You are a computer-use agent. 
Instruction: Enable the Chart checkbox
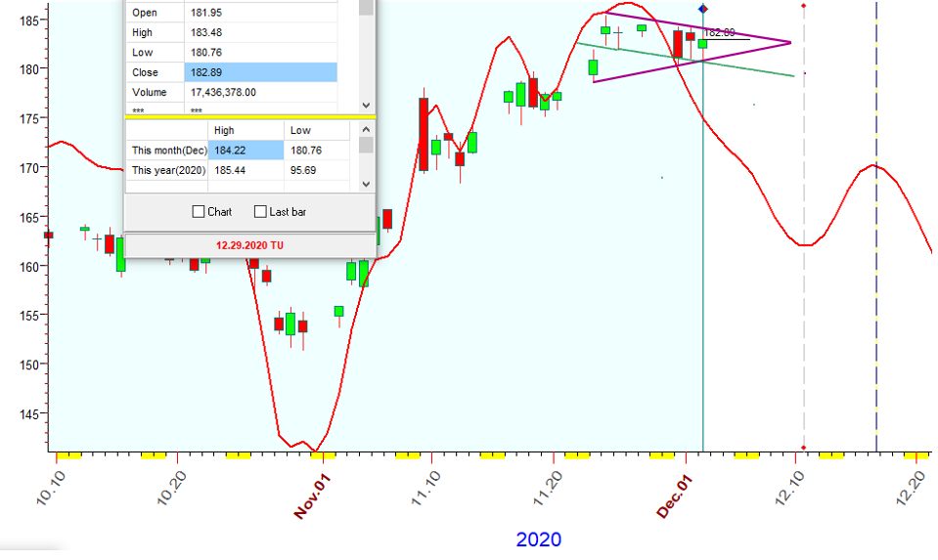coord(199,211)
